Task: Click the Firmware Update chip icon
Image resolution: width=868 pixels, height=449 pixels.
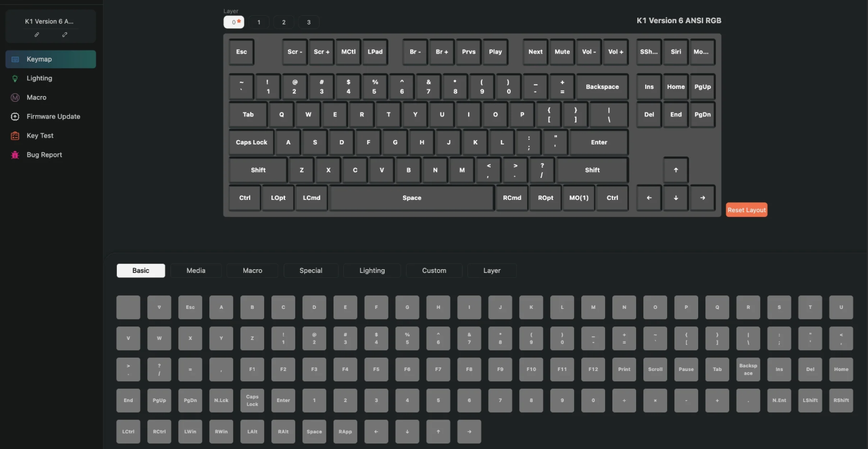Action: click(x=15, y=116)
